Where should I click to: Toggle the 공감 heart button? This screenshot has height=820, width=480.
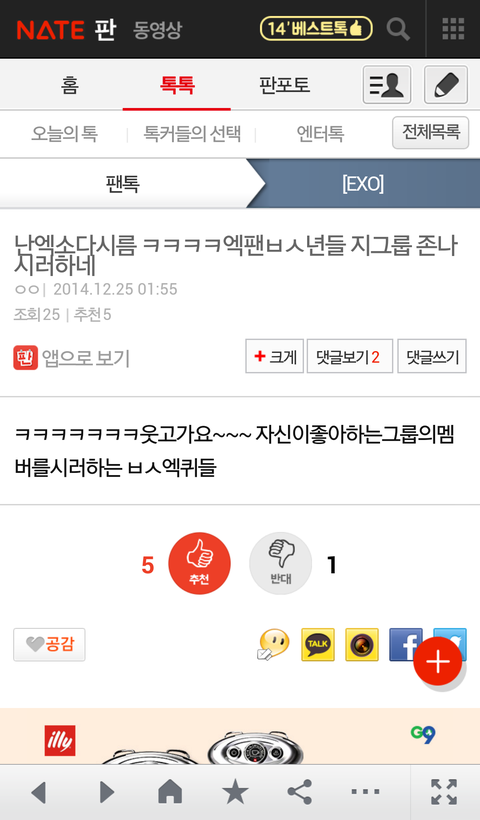point(49,644)
